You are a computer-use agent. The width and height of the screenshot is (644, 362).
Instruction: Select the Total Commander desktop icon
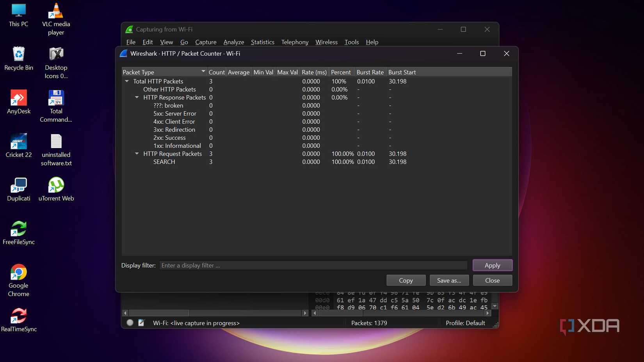pyautogui.click(x=56, y=98)
